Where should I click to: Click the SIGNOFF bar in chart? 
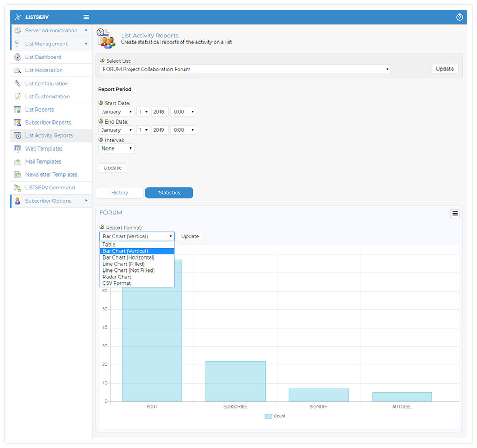pyautogui.click(x=319, y=395)
